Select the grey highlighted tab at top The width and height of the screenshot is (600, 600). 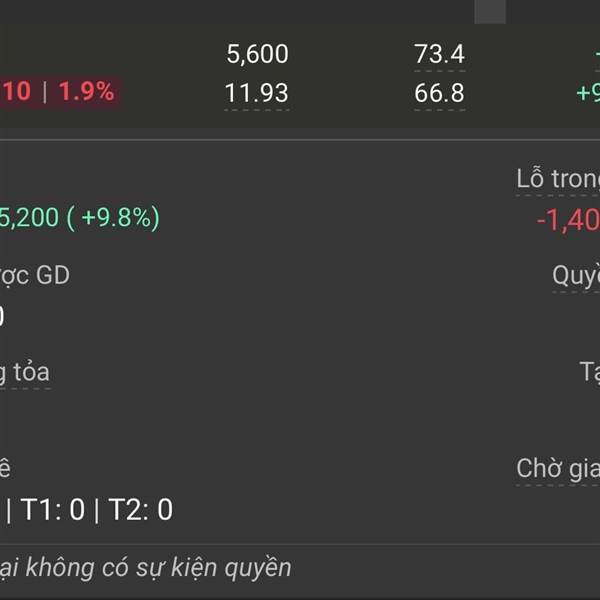coord(490,11)
